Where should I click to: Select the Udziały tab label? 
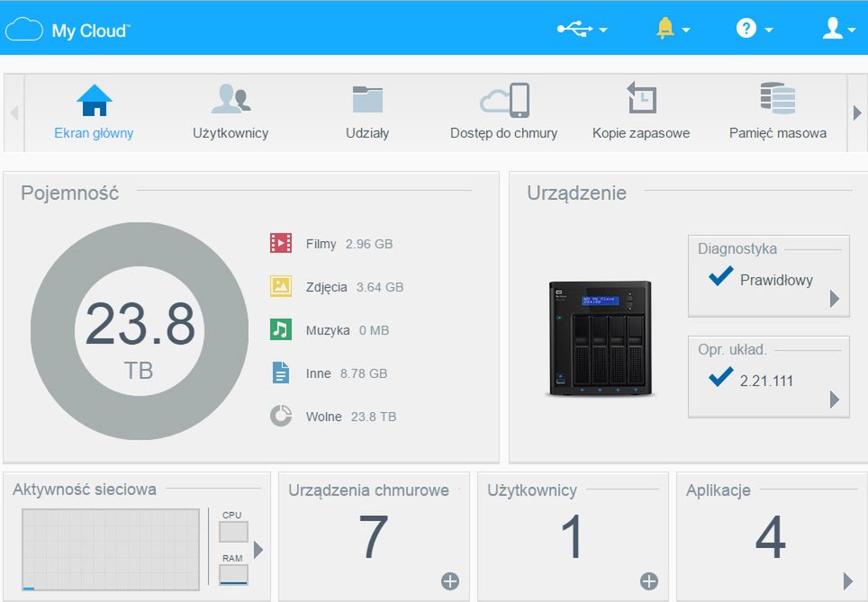click(x=367, y=133)
